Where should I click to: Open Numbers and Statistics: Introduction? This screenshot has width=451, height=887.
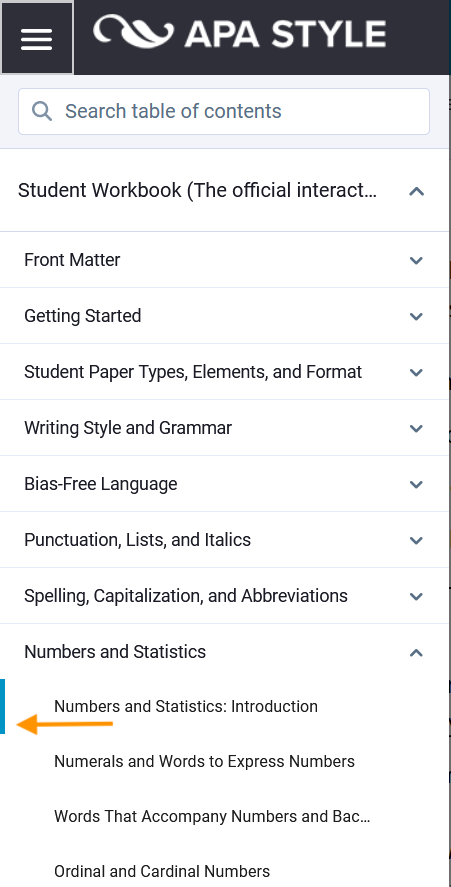click(186, 707)
